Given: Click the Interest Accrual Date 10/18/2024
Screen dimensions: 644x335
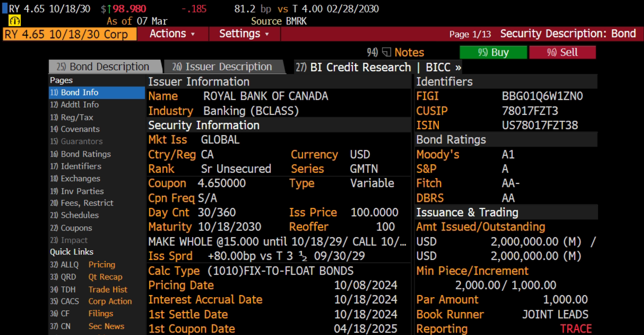Looking at the screenshot, I should click(x=366, y=300).
